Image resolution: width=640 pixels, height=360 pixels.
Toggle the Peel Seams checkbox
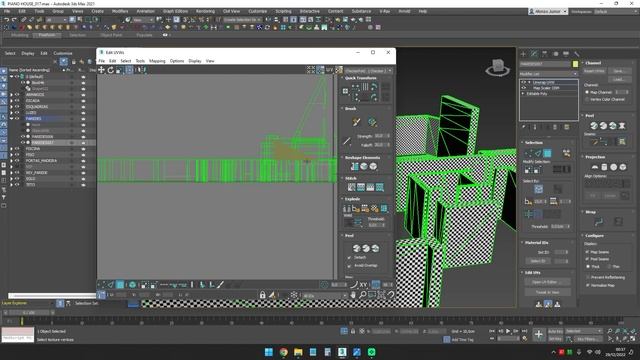click(x=587, y=259)
